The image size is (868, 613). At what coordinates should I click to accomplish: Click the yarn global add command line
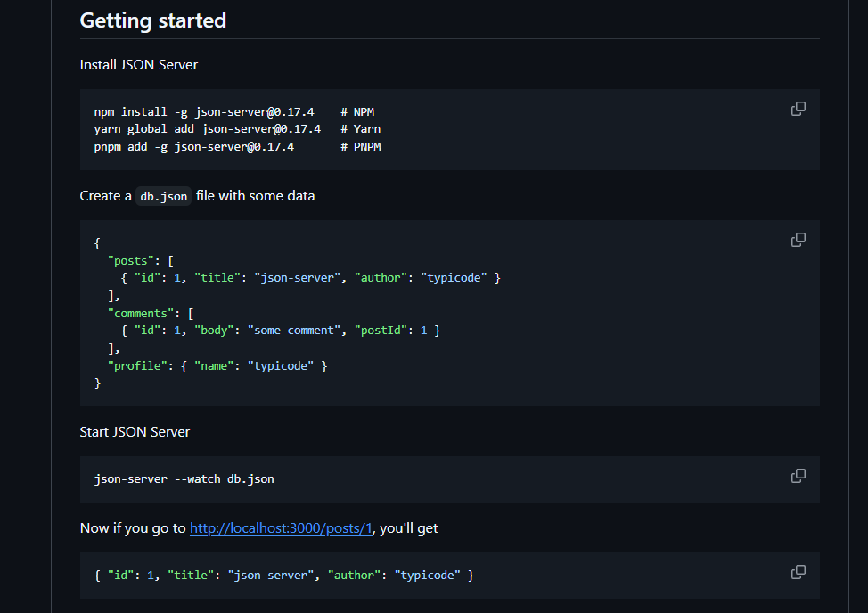click(207, 129)
